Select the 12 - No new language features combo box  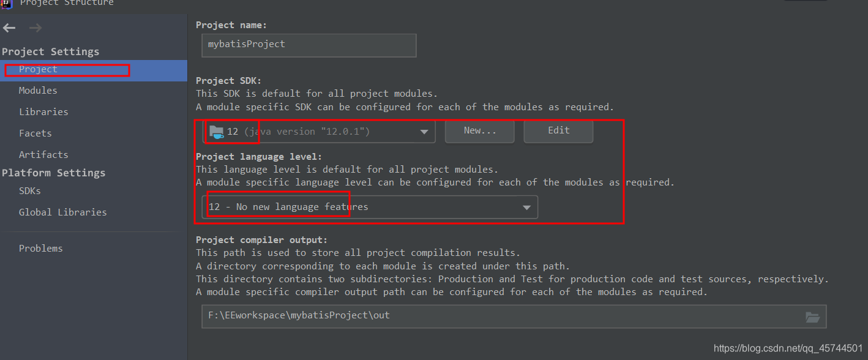click(370, 207)
